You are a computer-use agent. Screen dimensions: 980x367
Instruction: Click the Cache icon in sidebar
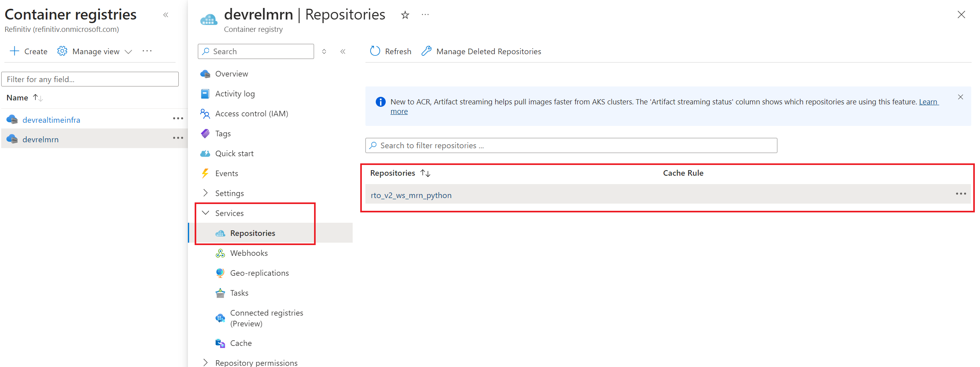point(220,343)
